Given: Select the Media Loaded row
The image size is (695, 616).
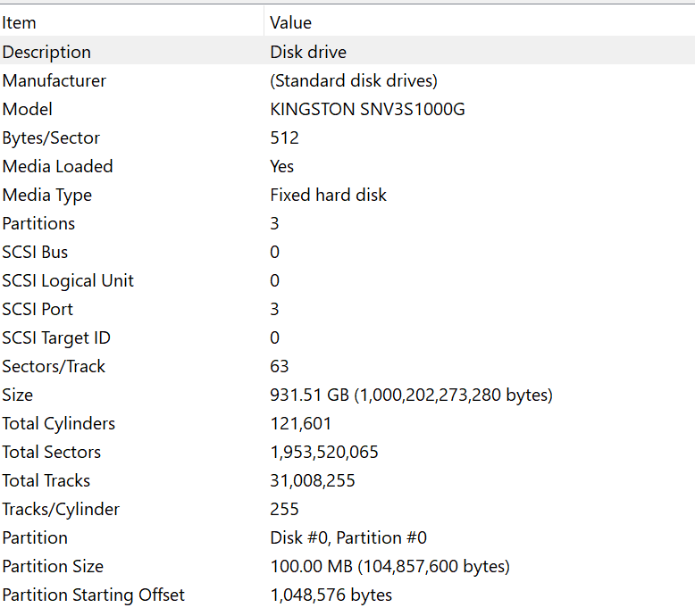Looking at the screenshot, I should (x=57, y=166).
